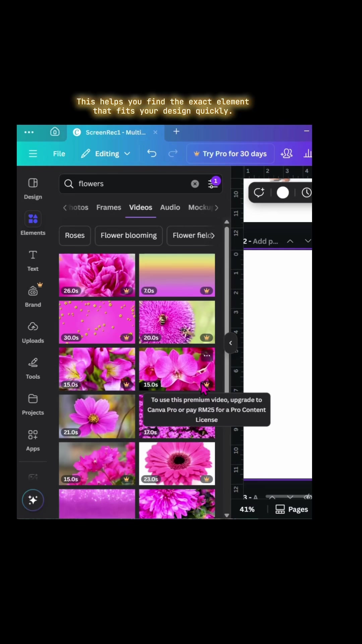Image resolution: width=362 pixels, height=644 pixels.
Task: Select the Flower field chip
Action: 191,235
